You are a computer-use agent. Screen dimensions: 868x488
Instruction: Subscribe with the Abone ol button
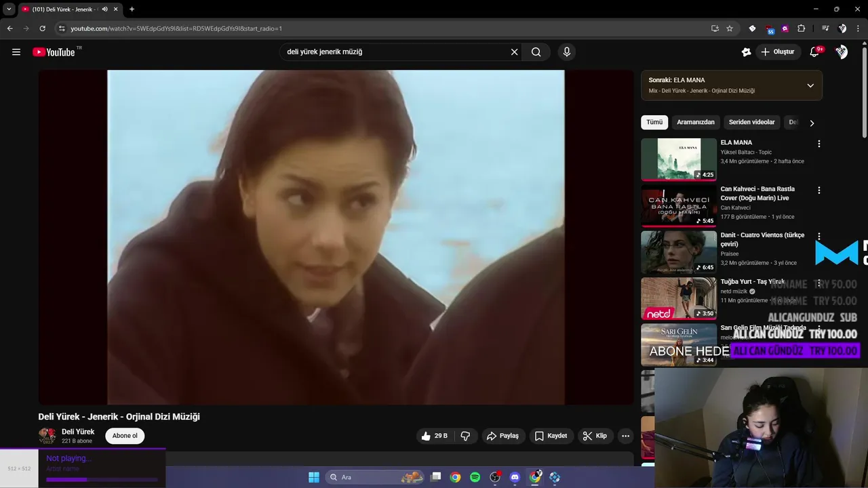click(x=125, y=436)
